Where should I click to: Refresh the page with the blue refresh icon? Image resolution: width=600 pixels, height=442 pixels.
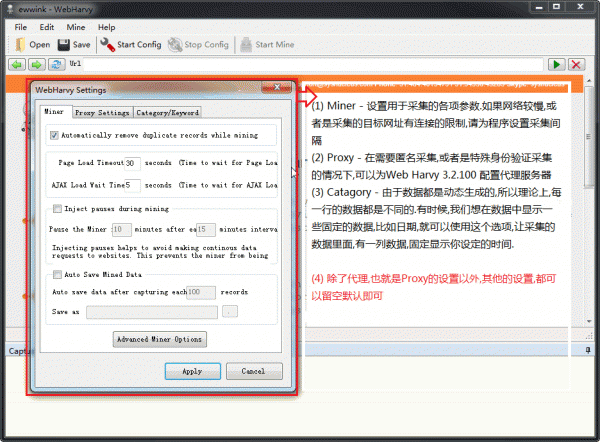pyautogui.click(x=57, y=65)
